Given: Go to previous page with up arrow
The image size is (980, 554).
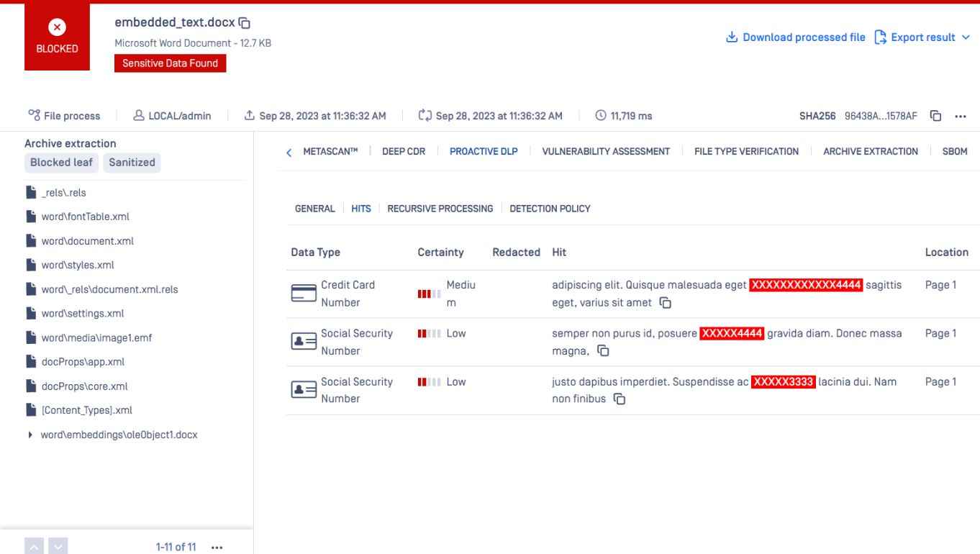Looking at the screenshot, I should pos(35,547).
